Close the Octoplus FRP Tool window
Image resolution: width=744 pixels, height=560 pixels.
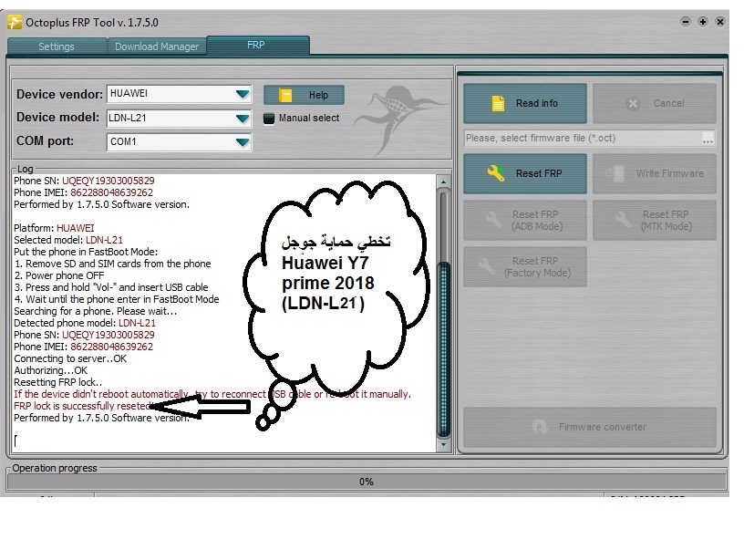[719, 21]
